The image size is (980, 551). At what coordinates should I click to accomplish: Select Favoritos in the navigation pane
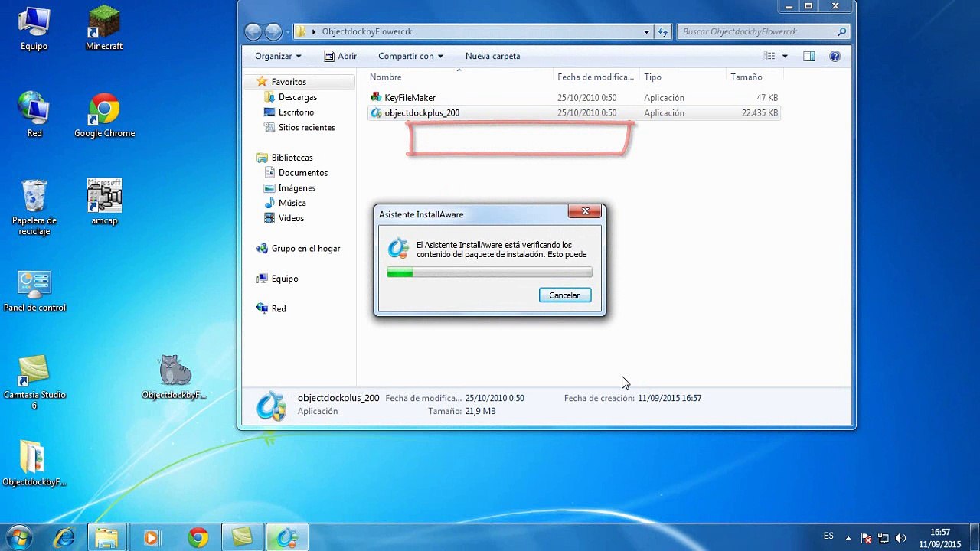point(288,82)
